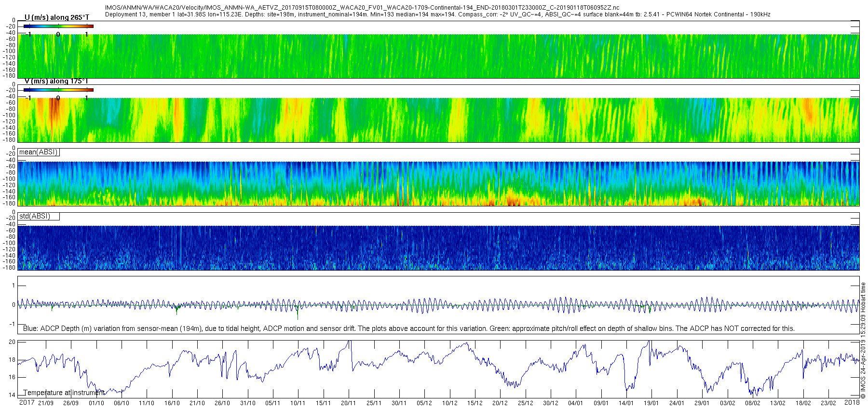Click the 29/01 date tick label

[702, 403]
